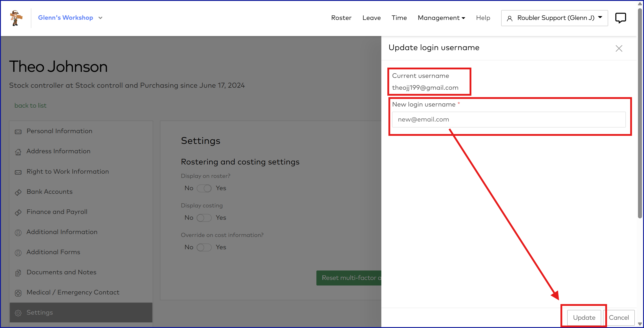The height and width of the screenshot is (328, 644).
Task: Click the gear icon beside Settings
Action: [18, 313]
